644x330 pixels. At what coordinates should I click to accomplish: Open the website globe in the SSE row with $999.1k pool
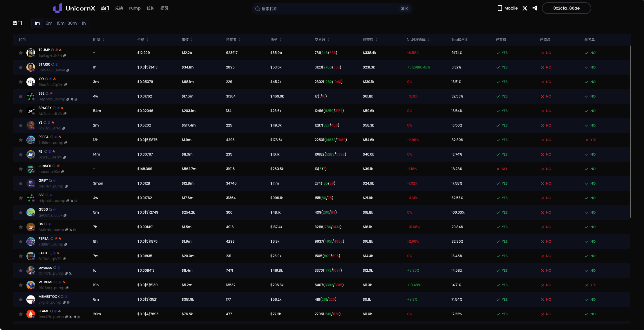pyautogui.click(x=76, y=201)
